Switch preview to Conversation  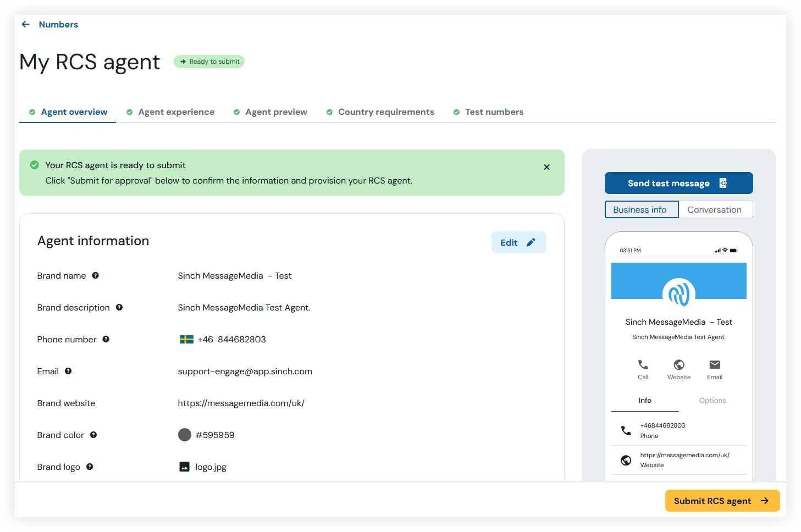[715, 209]
